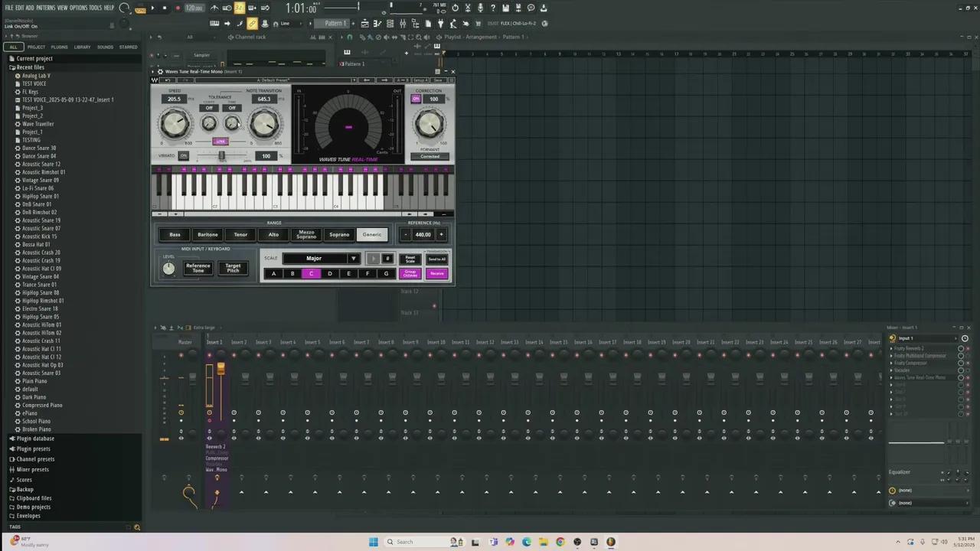Image resolution: width=980 pixels, height=551 pixels.
Task: Open the TOOLS menu
Action: click(95, 8)
